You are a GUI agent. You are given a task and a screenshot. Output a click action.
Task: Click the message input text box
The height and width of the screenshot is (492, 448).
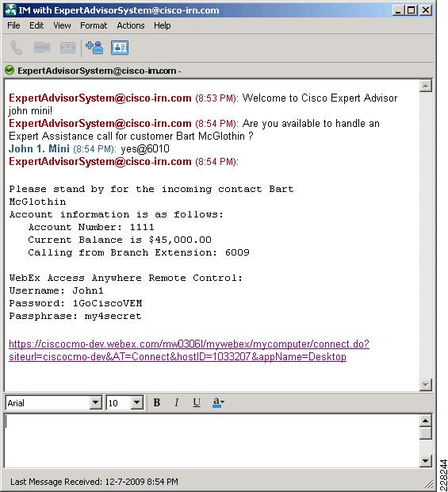point(212,440)
